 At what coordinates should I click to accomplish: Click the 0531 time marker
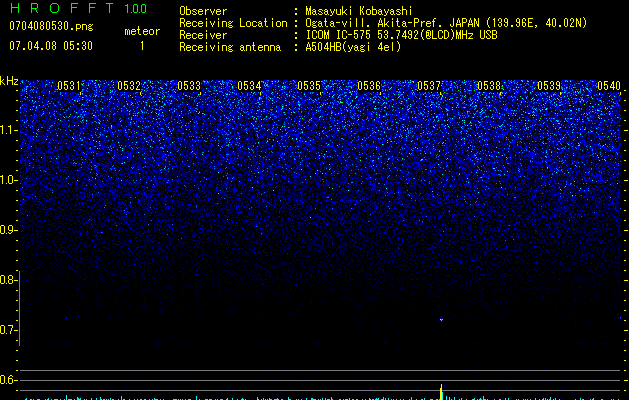point(69,86)
